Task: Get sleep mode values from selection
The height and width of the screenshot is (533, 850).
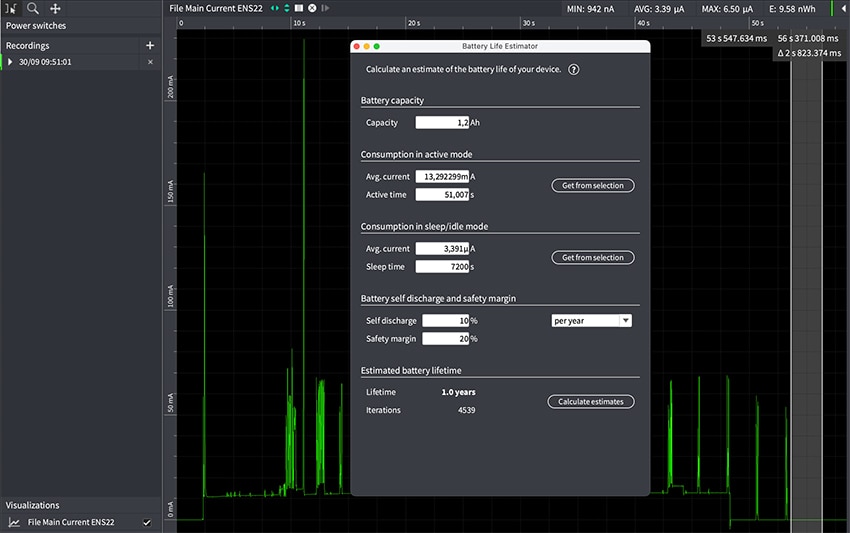Action: (x=592, y=258)
